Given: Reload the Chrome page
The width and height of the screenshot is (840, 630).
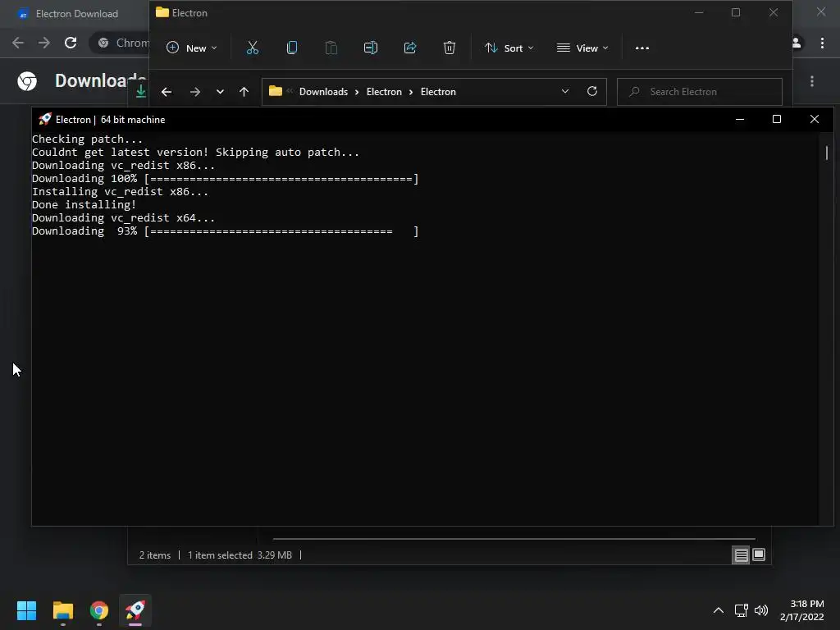Looking at the screenshot, I should (71, 43).
